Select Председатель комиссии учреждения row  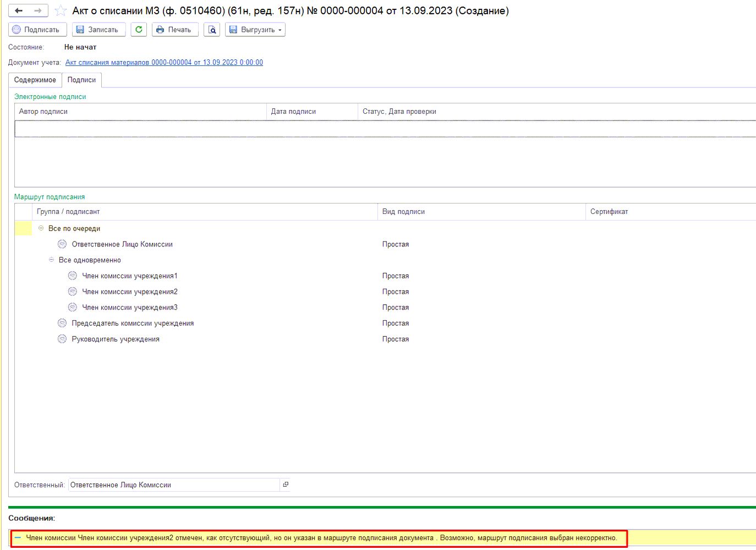click(385, 323)
